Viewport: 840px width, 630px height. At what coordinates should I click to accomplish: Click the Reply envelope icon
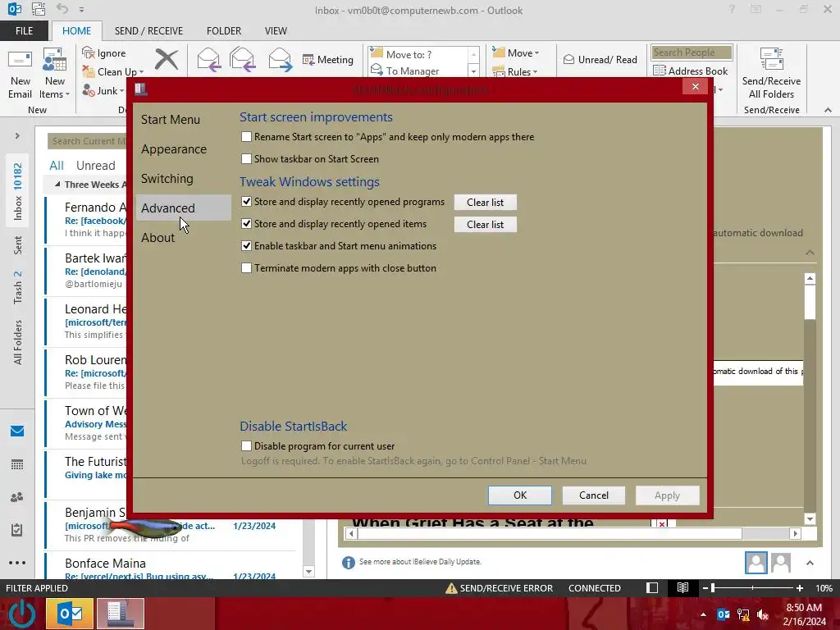pos(208,59)
